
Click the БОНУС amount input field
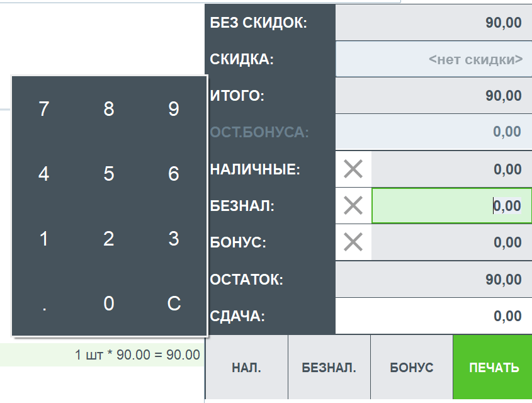[451, 242]
